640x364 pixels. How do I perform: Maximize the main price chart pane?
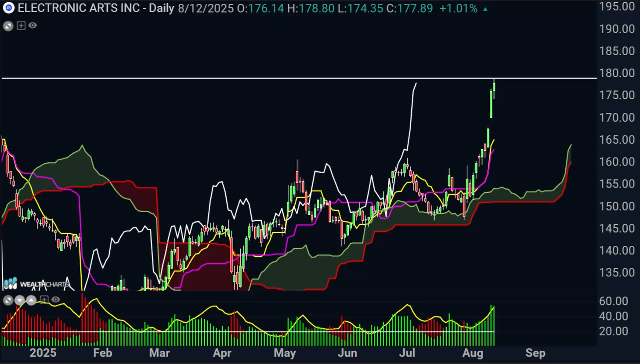click(8, 26)
